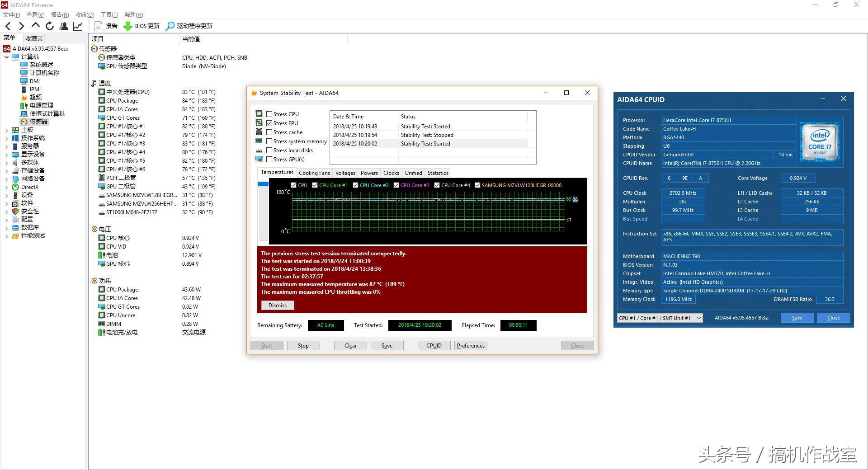Expand the 网络设备 tree node
This screenshot has width=868, height=470.
point(6,179)
